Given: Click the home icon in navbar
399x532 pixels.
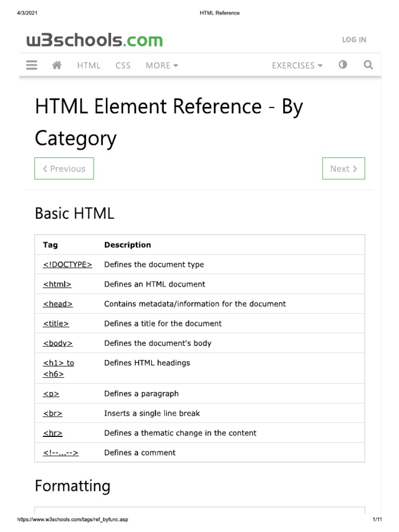Looking at the screenshot, I should [57, 65].
